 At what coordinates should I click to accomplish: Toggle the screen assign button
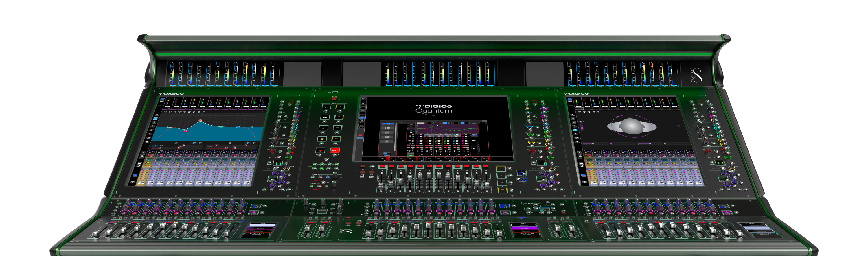[x=372, y=172]
